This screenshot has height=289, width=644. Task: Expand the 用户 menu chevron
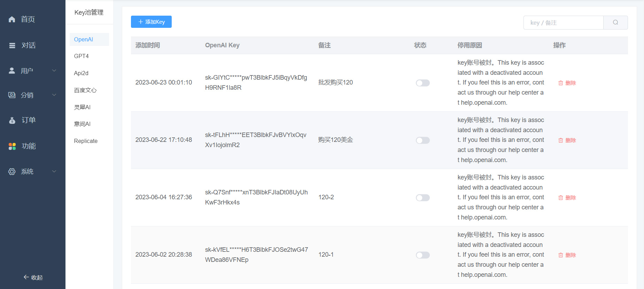(54, 71)
